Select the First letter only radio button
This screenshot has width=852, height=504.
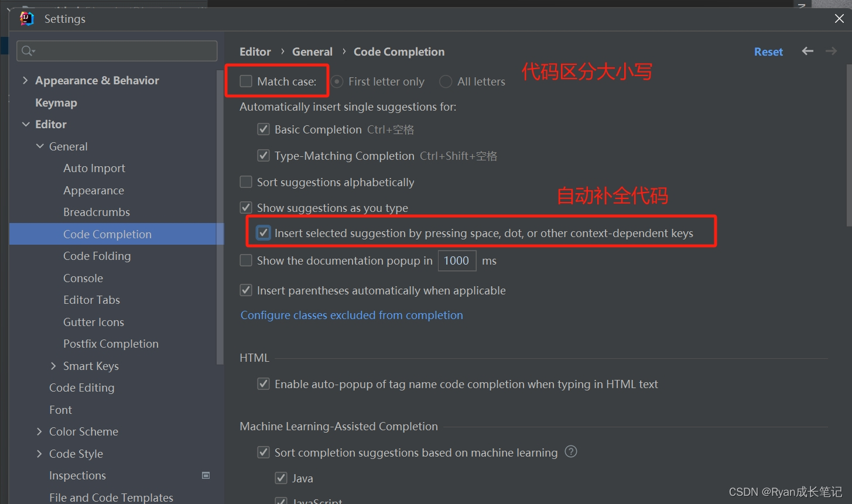click(x=337, y=82)
